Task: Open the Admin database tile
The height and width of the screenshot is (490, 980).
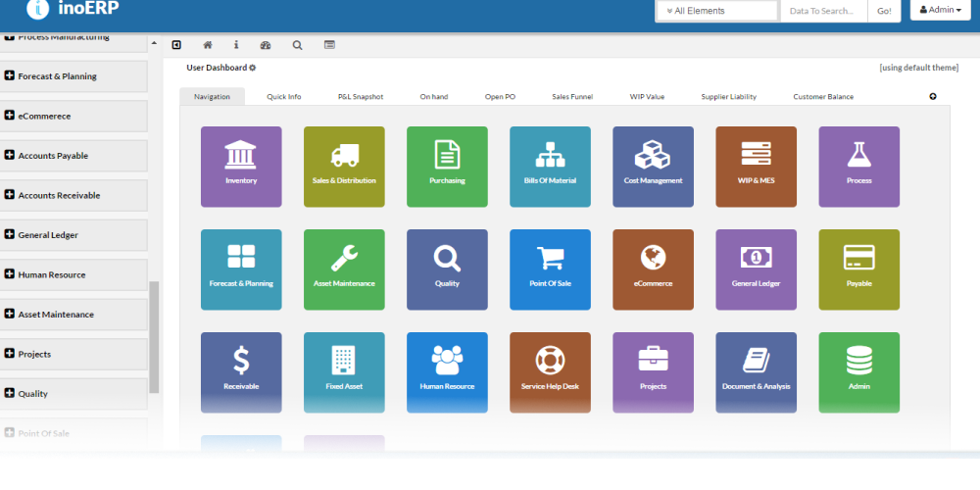Action: [859, 372]
